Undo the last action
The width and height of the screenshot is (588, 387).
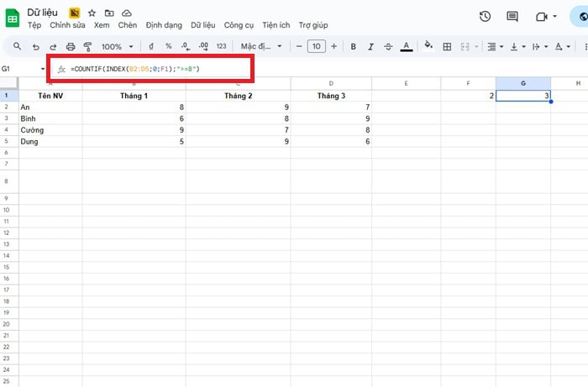[x=35, y=47]
